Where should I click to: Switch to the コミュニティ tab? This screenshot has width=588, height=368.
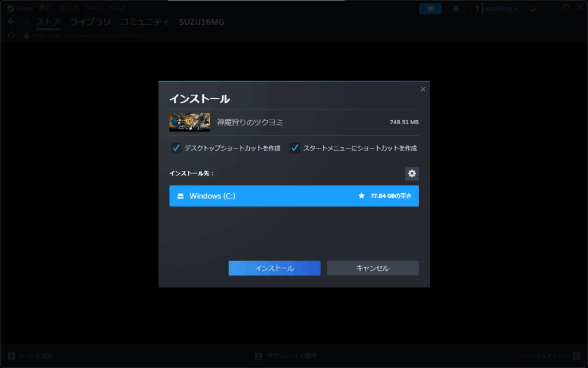(x=145, y=22)
